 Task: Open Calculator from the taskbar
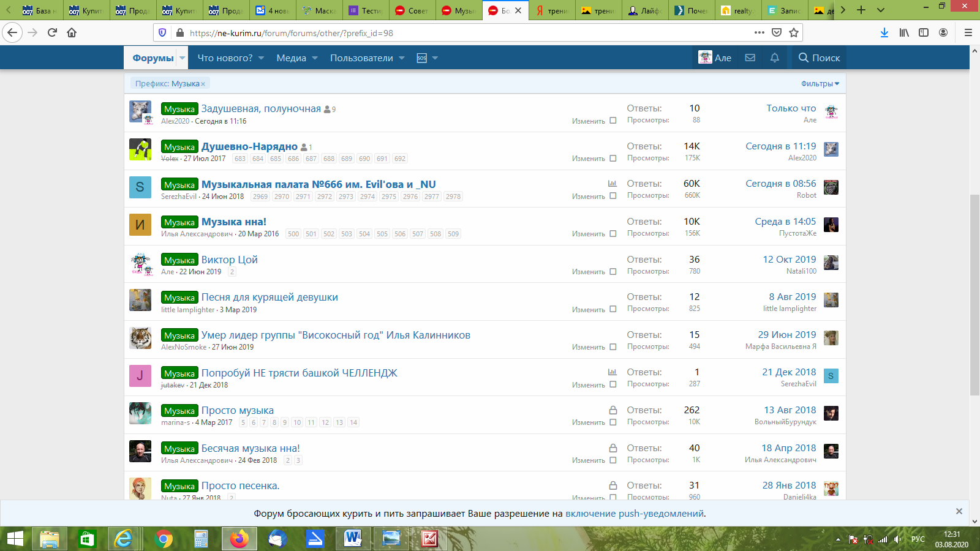click(201, 539)
